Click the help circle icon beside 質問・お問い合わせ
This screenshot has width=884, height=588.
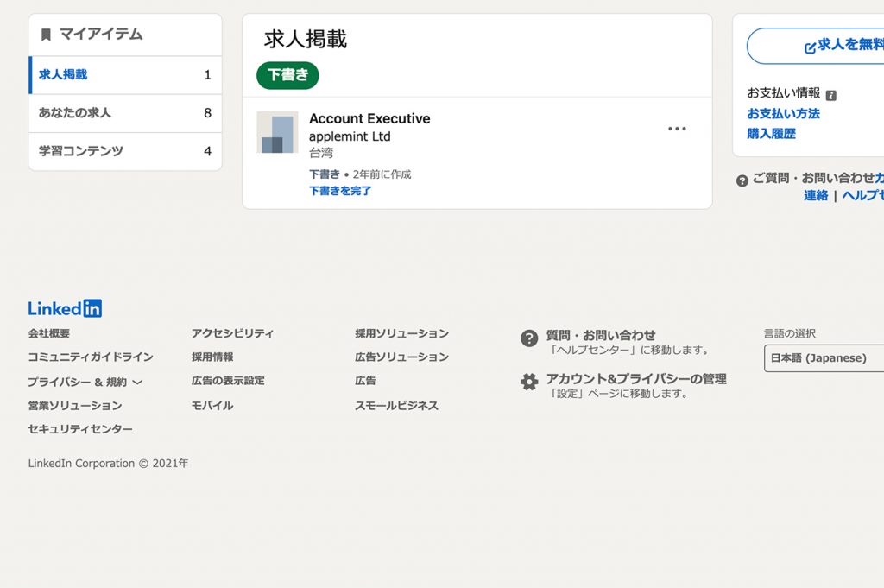529,338
